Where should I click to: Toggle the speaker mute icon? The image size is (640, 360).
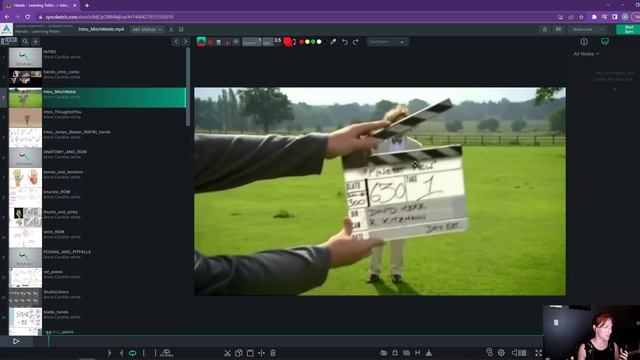click(x=515, y=353)
